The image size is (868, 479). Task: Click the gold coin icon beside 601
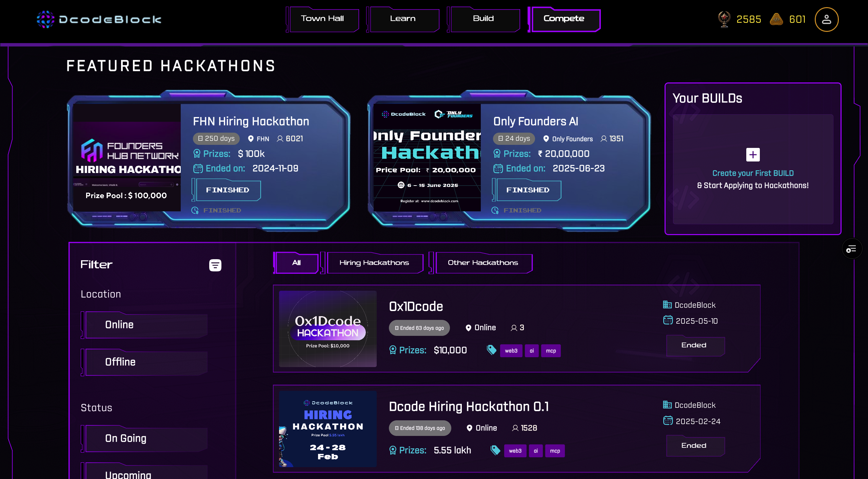pyautogui.click(x=776, y=19)
